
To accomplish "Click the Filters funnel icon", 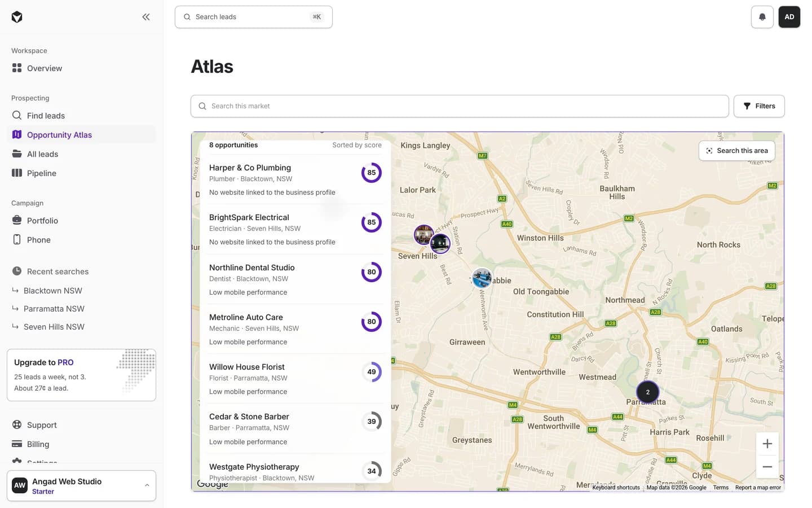I will click(x=747, y=106).
